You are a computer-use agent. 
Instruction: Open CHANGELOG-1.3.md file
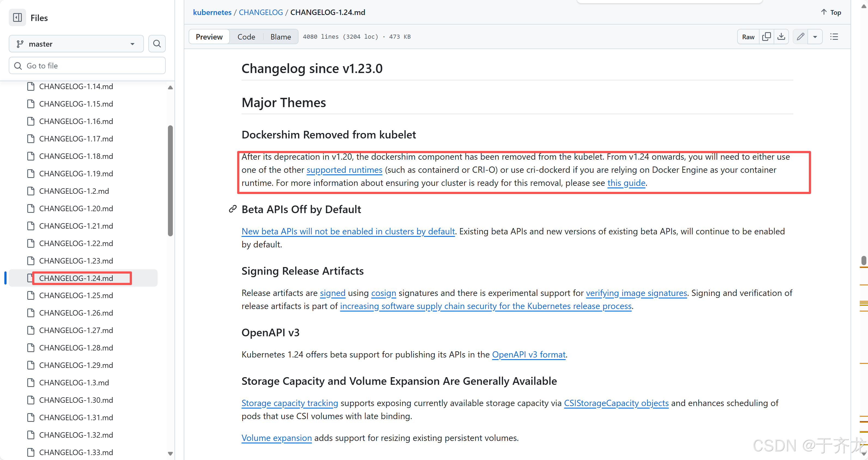click(x=74, y=383)
